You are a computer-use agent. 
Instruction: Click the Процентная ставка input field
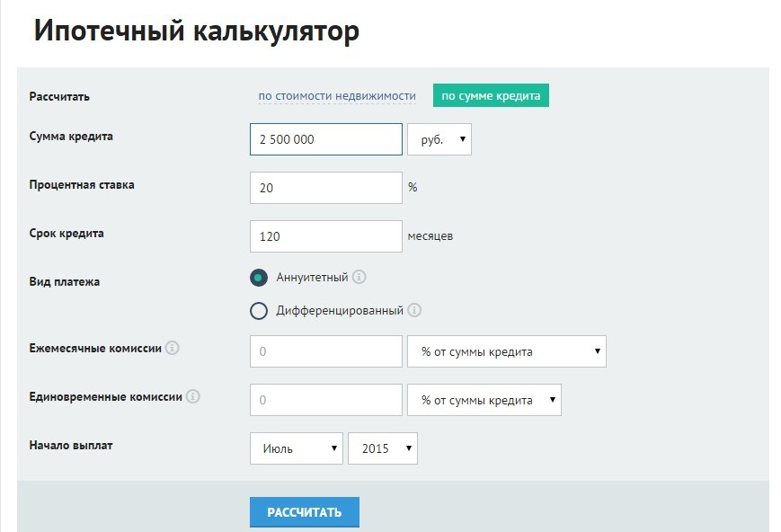(325, 187)
